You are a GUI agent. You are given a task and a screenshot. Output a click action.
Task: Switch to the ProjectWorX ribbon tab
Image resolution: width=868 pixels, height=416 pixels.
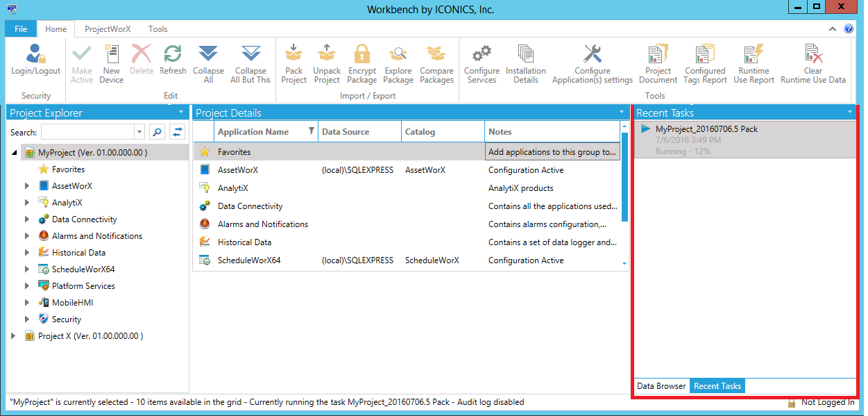108,29
